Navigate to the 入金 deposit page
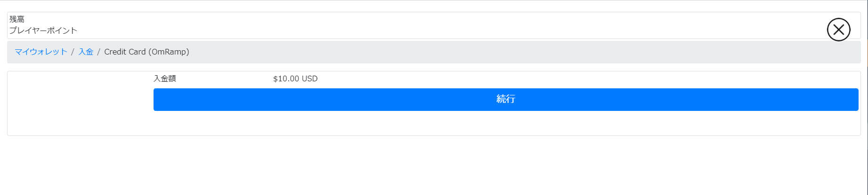868x195 pixels. tap(86, 52)
